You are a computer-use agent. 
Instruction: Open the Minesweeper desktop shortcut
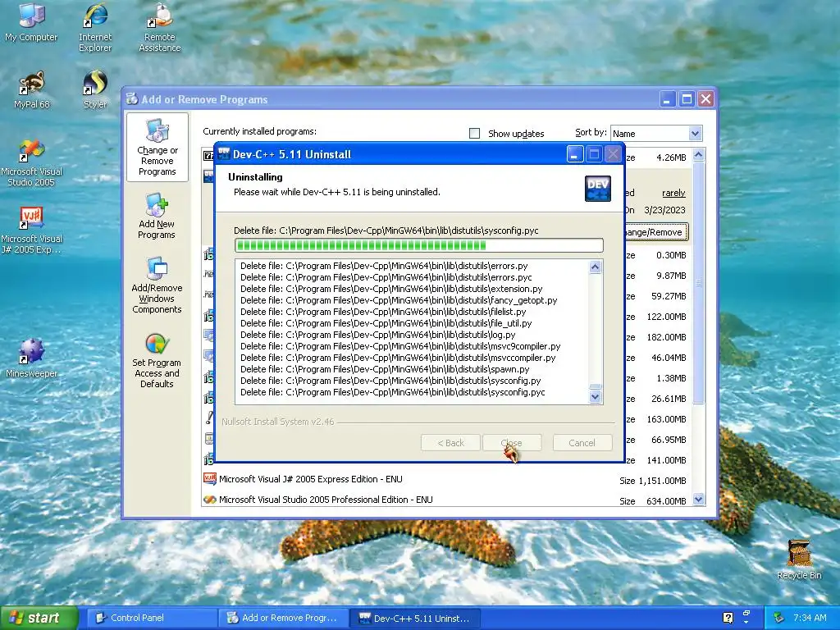click(32, 358)
